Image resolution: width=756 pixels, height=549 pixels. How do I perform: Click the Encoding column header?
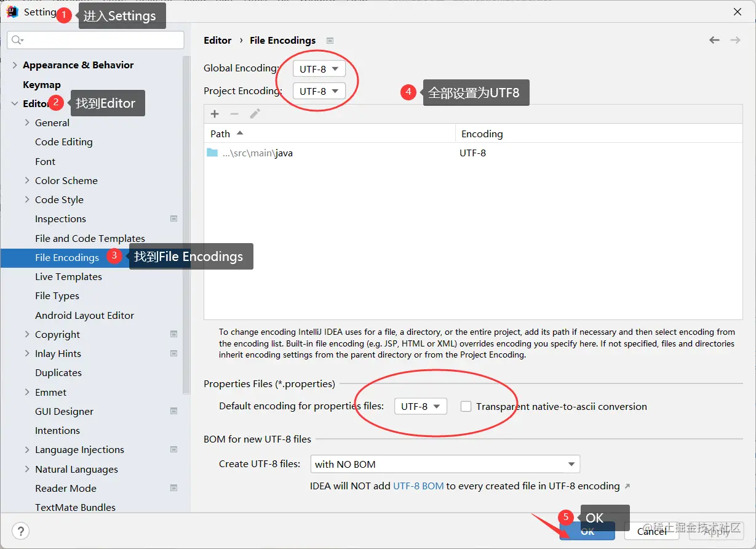[599, 134]
